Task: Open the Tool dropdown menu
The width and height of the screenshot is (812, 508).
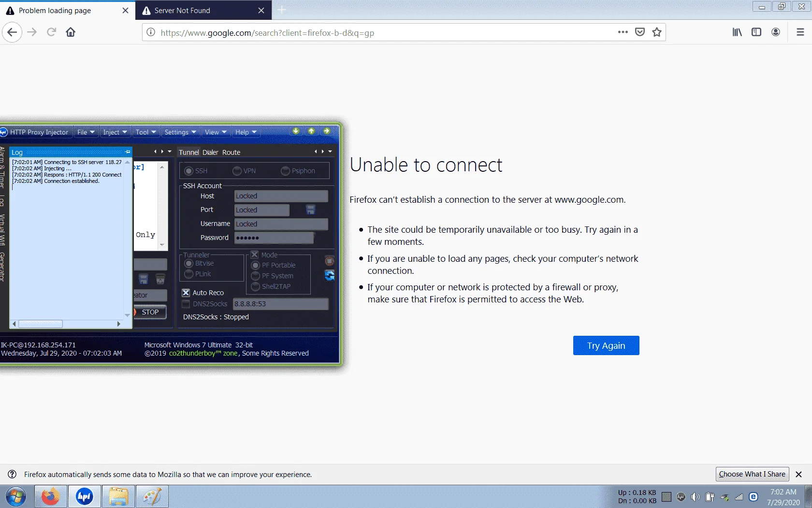Action: point(145,132)
